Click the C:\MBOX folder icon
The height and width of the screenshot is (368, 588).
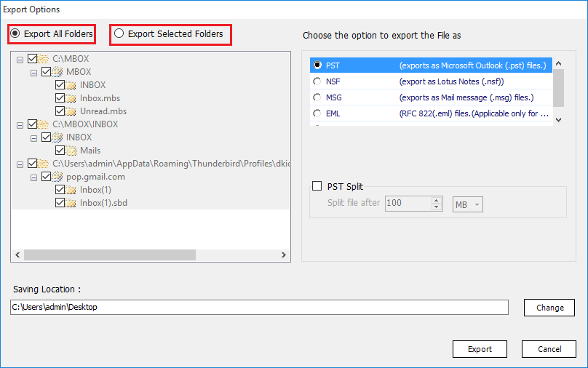(44, 59)
